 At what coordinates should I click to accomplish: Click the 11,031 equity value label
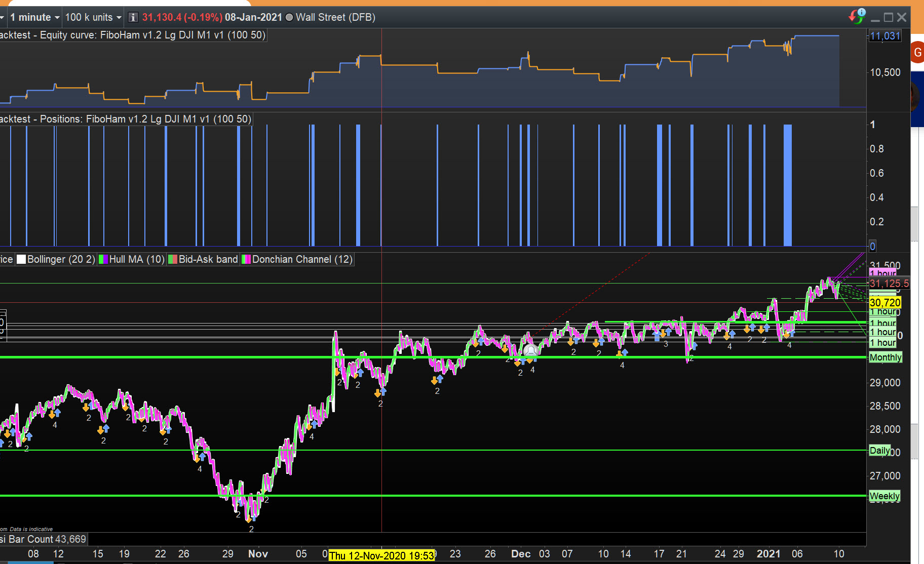(x=885, y=36)
